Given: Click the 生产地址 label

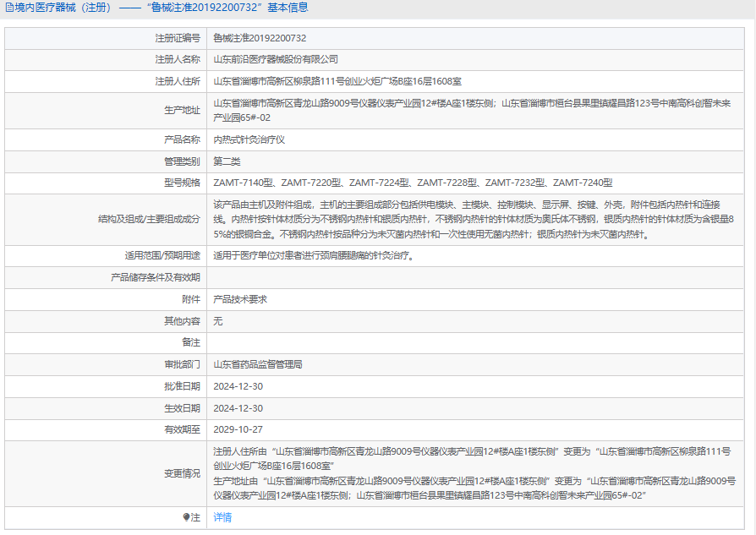Looking at the screenshot, I should (x=182, y=111).
